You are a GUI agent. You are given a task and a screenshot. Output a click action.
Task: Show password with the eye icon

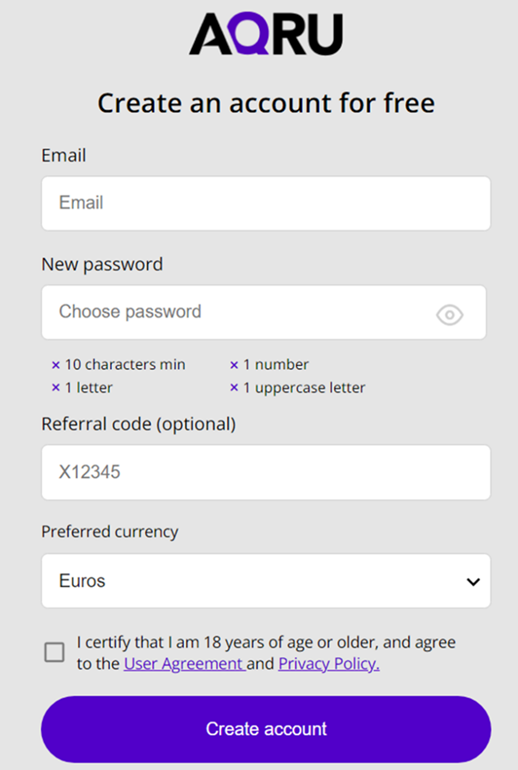[x=449, y=315]
